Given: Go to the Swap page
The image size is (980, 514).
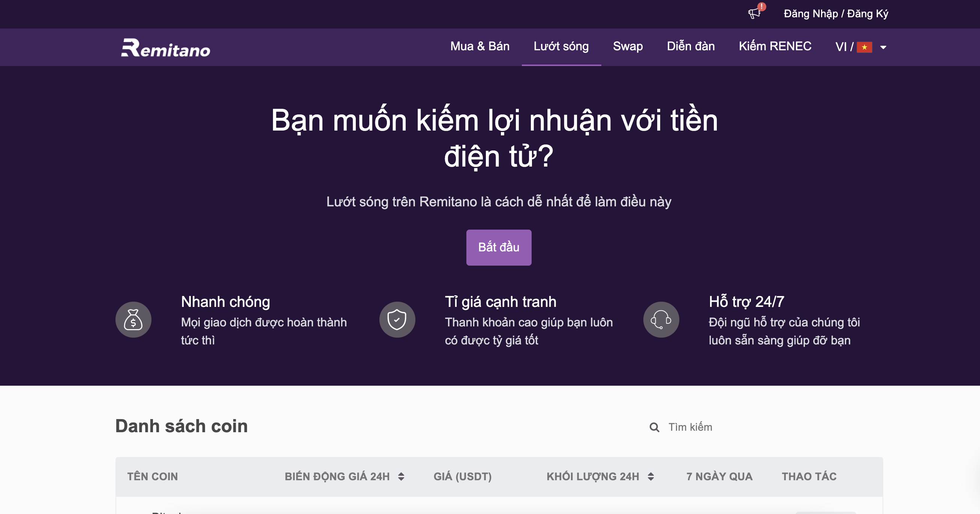Looking at the screenshot, I should tap(628, 47).
